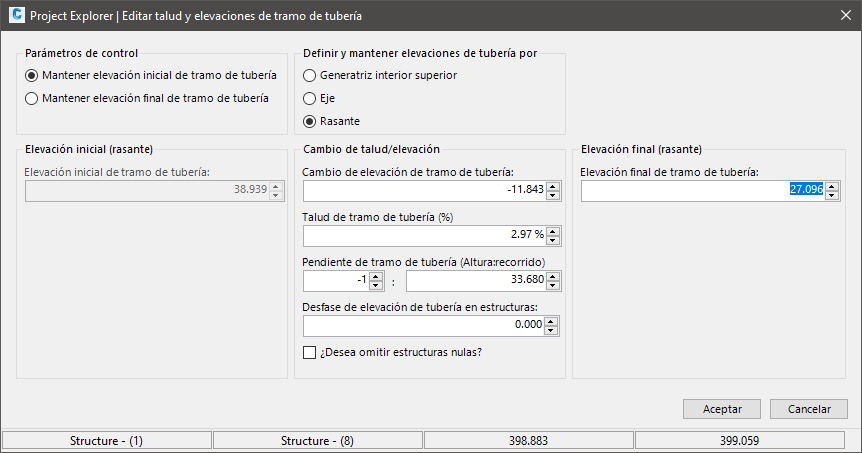Select the Rasante radio button

coord(310,121)
